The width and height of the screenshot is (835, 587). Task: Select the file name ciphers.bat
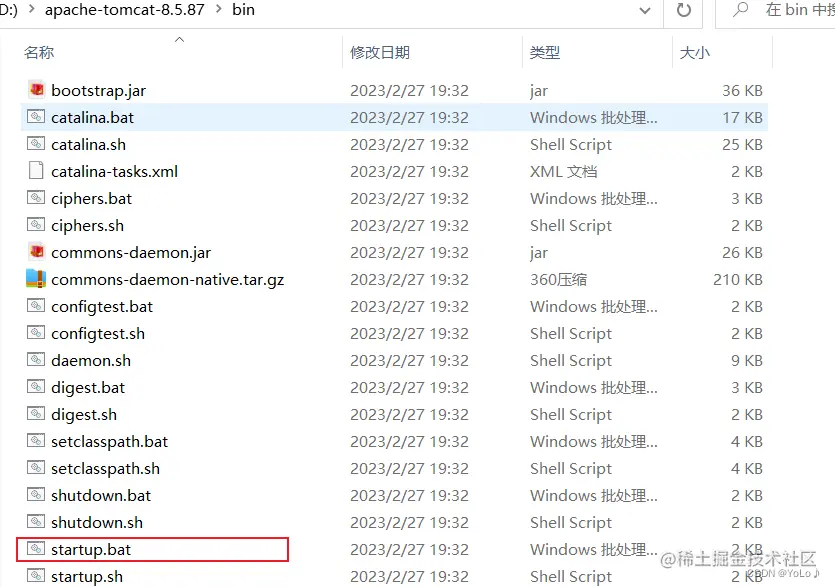[92, 199]
